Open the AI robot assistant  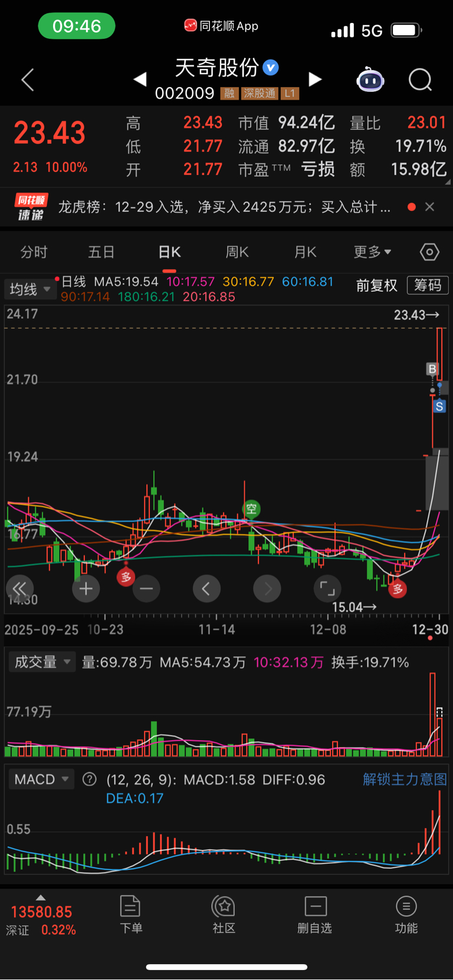tap(370, 80)
